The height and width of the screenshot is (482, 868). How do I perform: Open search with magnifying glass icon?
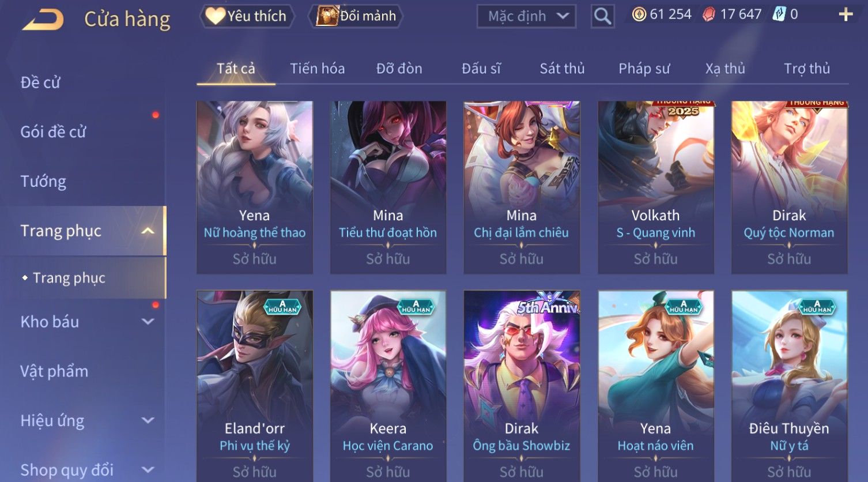point(602,16)
